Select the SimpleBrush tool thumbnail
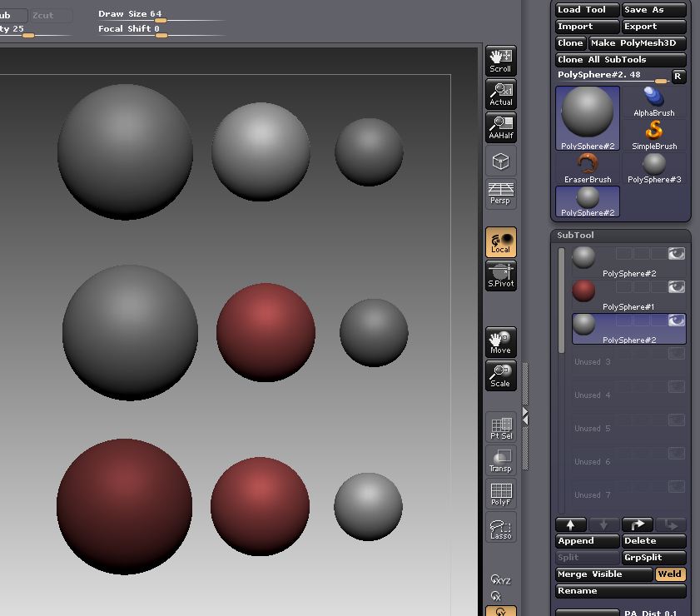Screen dimensions: 700x616 pyautogui.click(x=654, y=136)
